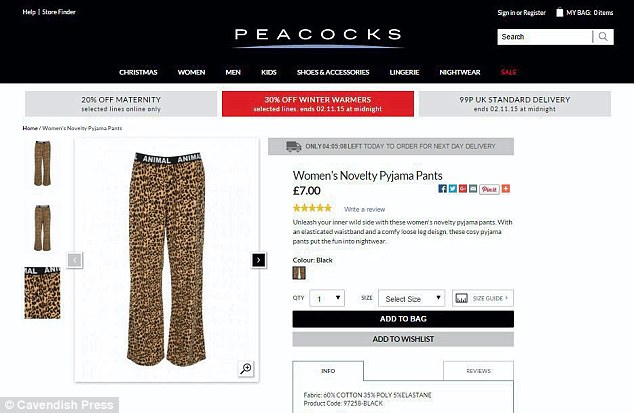The height and width of the screenshot is (413, 634).
Task: Share product on Twitter icon
Action: [x=453, y=188]
